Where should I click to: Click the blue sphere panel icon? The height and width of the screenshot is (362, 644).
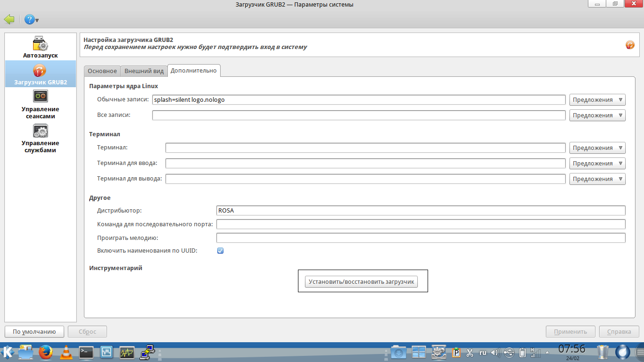624,352
